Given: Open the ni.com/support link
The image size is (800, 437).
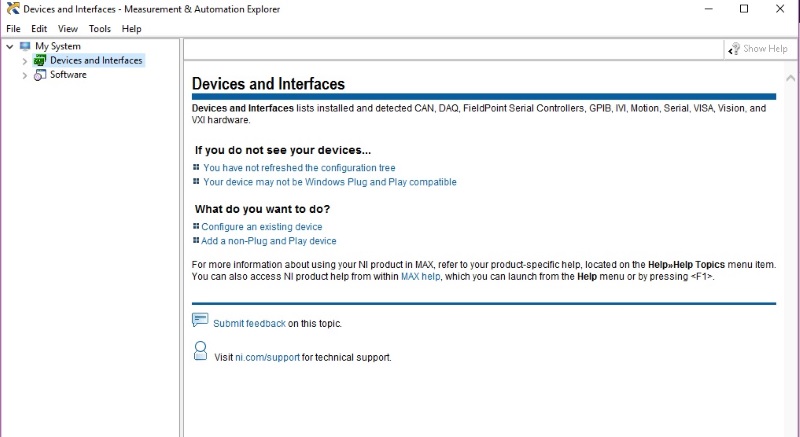Looking at the screenshot, I should tap(267, 357).
